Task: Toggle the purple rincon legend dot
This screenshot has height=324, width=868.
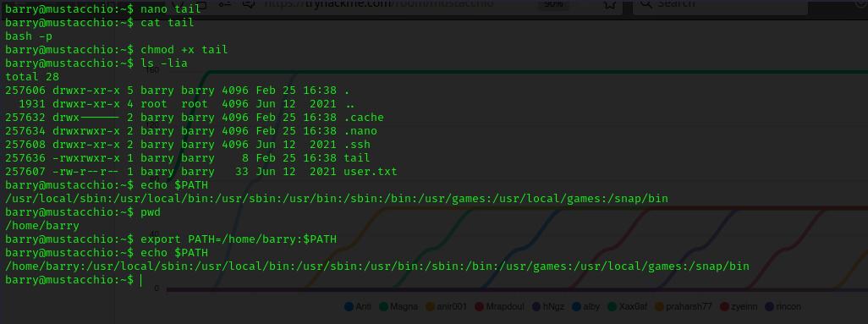Action: [x=768, y=306]
